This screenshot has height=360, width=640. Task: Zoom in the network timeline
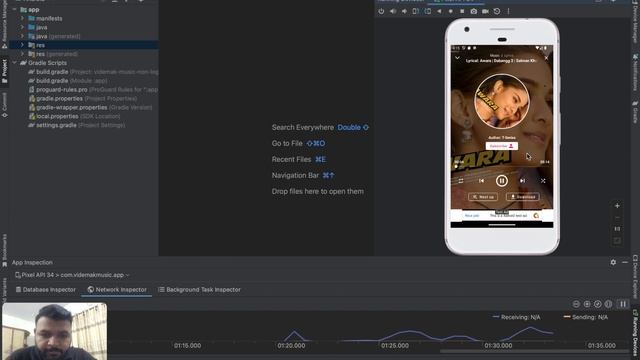[x=587, y=304]
